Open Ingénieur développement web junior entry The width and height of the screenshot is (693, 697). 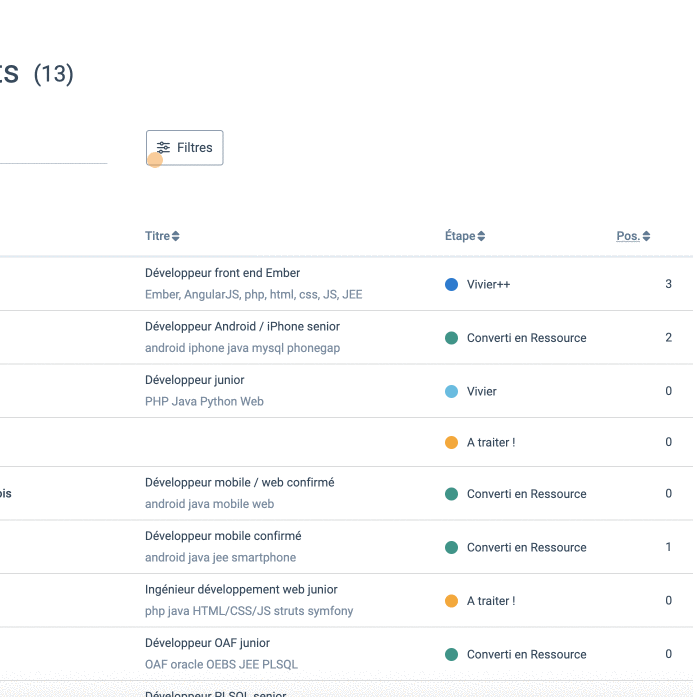click(x=241, y=590)
